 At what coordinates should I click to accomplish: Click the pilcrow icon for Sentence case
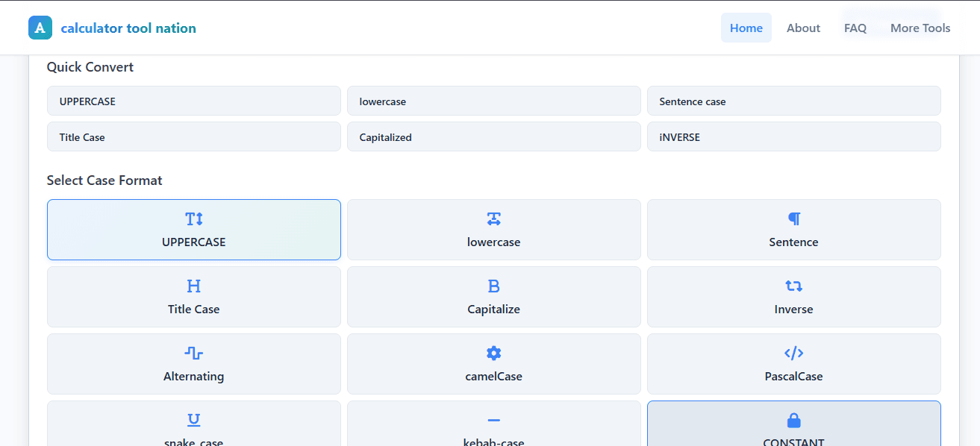pos(793,219)
